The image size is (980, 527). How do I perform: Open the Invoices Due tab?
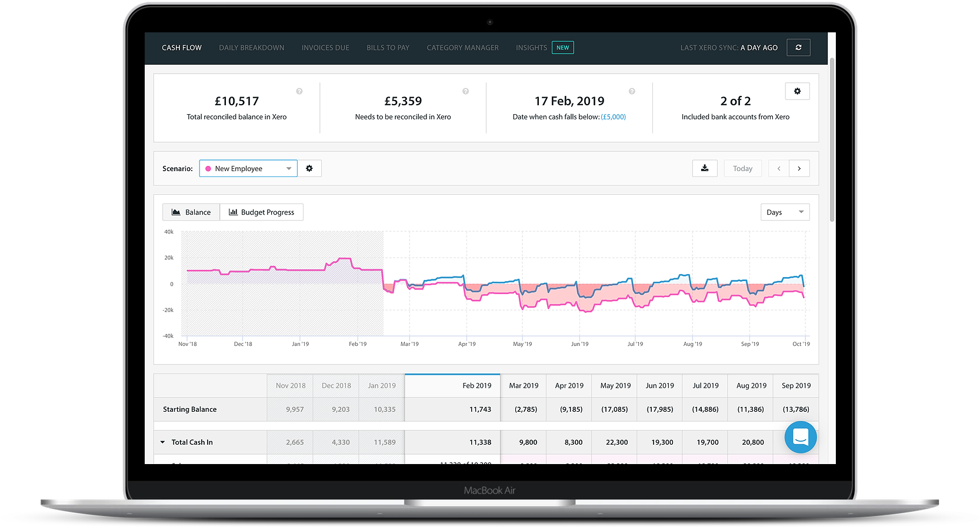325,48
